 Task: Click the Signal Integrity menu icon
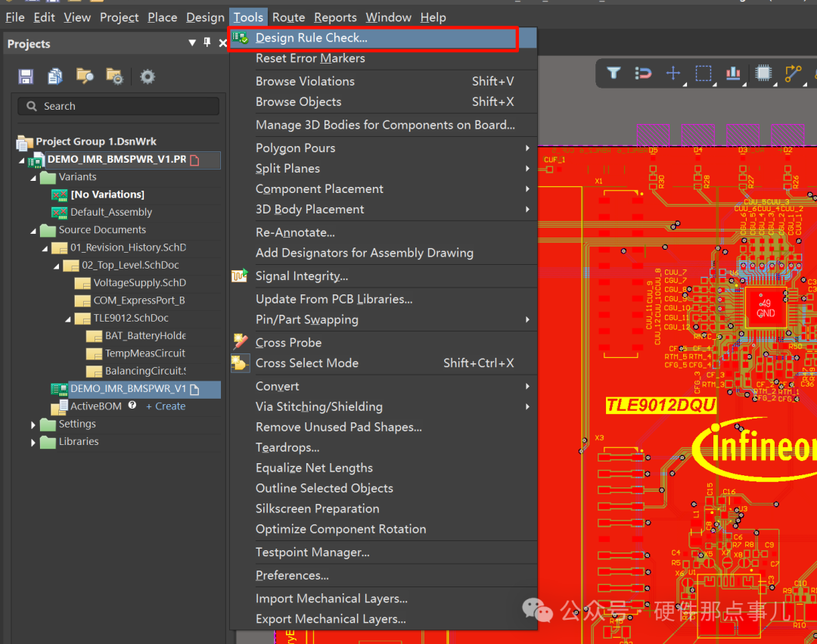(240, 275)
